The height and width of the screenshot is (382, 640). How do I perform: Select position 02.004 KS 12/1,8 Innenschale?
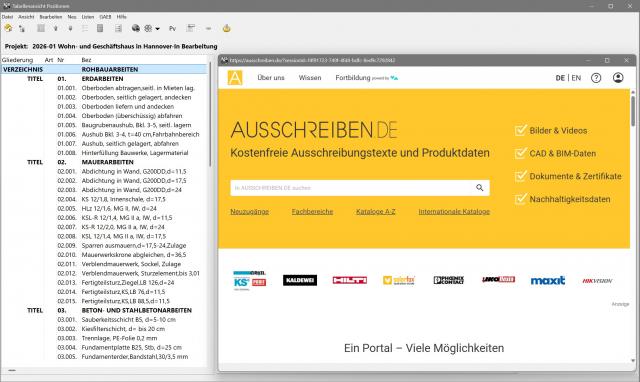[x=104, y=199]
